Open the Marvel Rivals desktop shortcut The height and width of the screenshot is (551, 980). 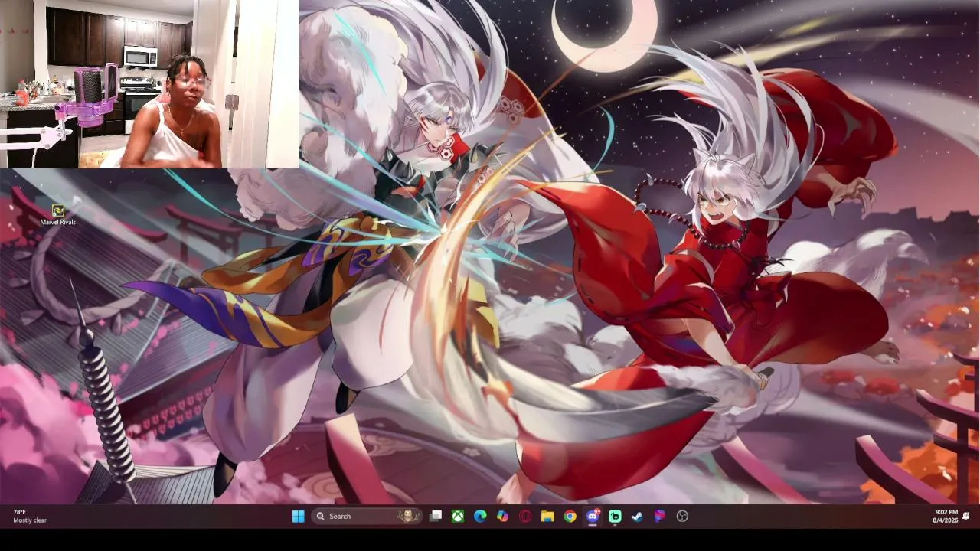tap(57, 215)
